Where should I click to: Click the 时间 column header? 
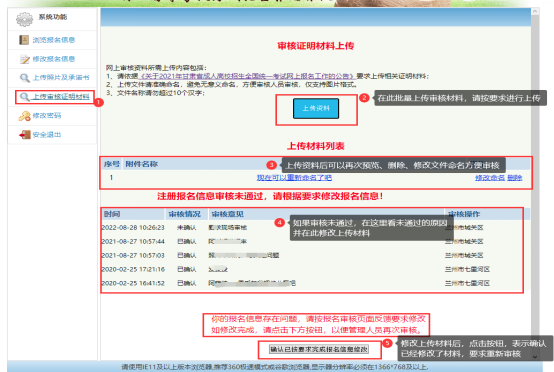coord(112,214)
